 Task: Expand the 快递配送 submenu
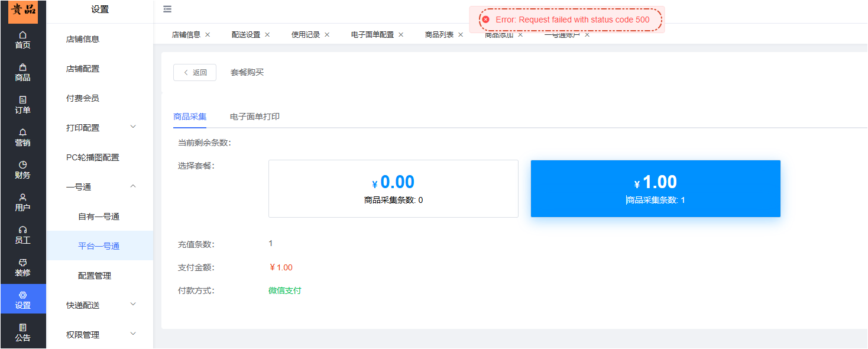(133, 305)
